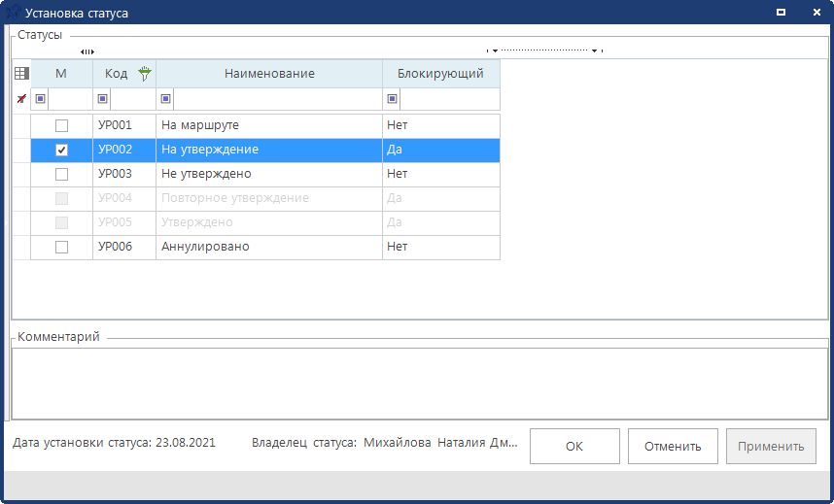
Task: Click inside the Комментарий text area
Action: pyautogui.click(x=418, y=383)
